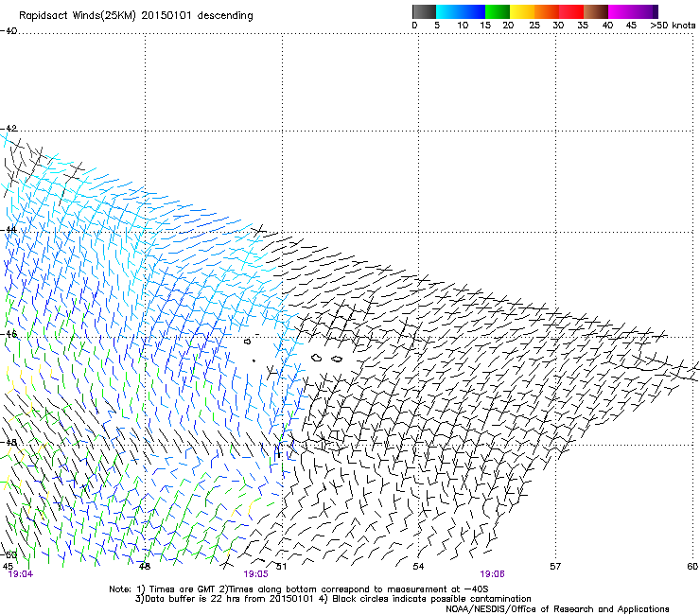Click the brown 35-40 knots color band
The image size is (700, 615).
pos(596,11)
